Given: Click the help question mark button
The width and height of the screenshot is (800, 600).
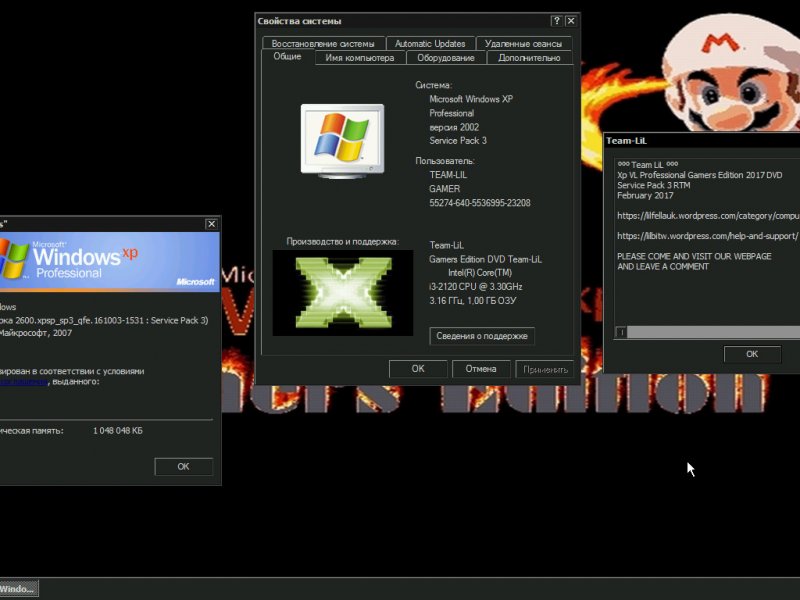Looking at the screenshot, I should (x=556, y=21).
